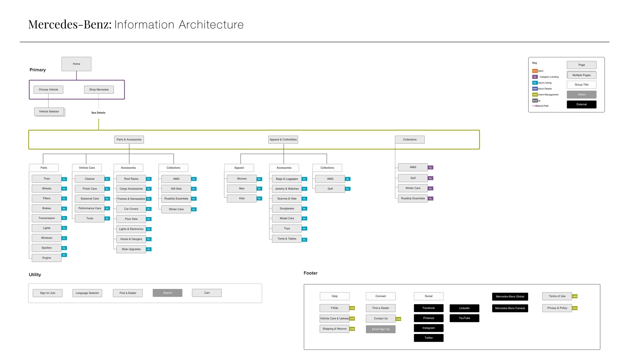
Task: Click the PL badge beside Tires
Action: (x=64, y=179)
